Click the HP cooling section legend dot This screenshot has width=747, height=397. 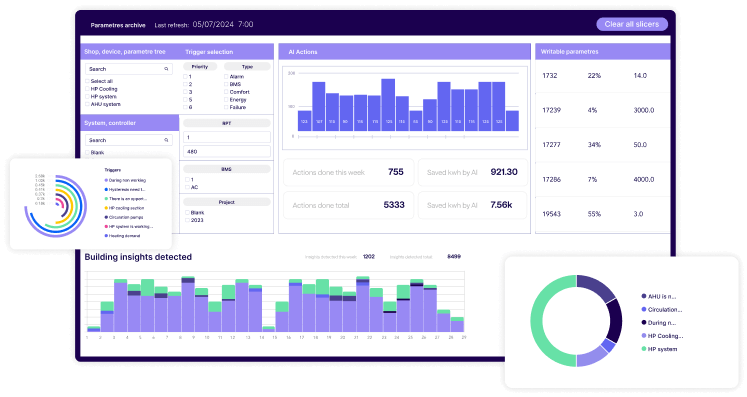coord(106,208)
